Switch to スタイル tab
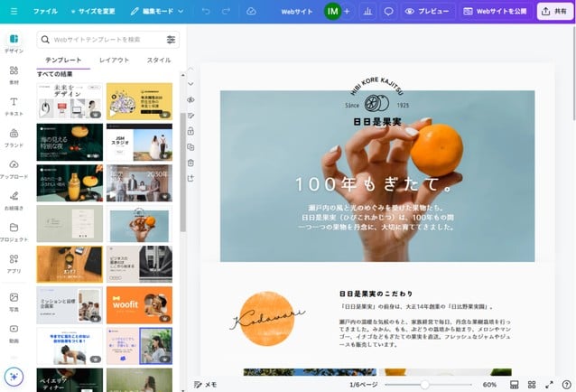The image size is (576, 392). coord(159,61)
